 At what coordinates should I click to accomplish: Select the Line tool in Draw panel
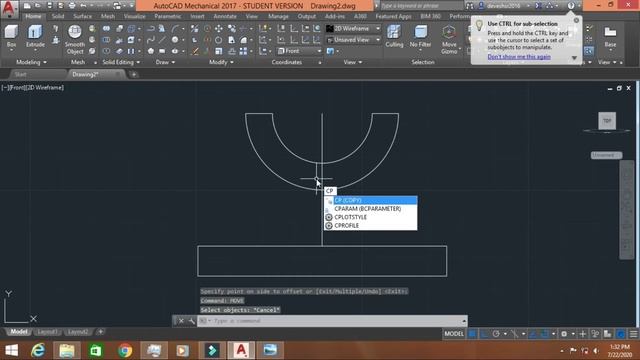[x=162, y=40]
